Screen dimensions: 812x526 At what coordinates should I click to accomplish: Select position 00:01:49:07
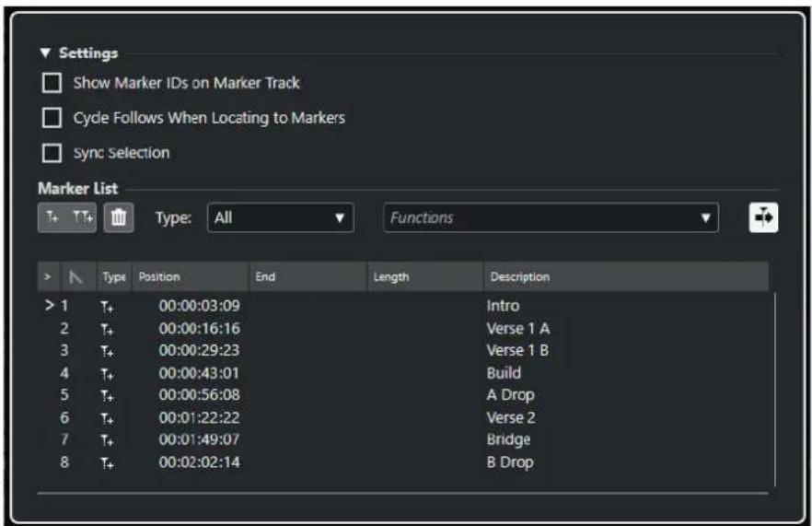click(200, 439)
